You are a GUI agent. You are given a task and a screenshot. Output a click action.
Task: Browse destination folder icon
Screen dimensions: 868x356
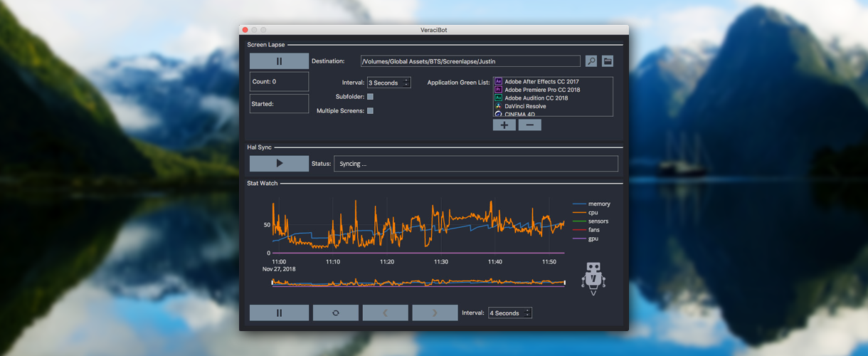point(608,61)
